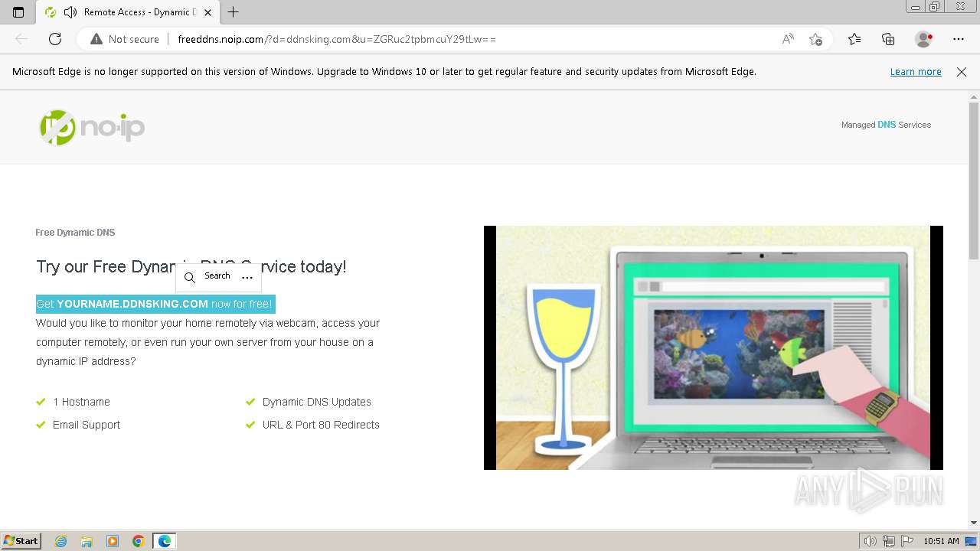Click Dynamic DNS Updates feature text
The image size is (980, 551).
click(317, 402)
